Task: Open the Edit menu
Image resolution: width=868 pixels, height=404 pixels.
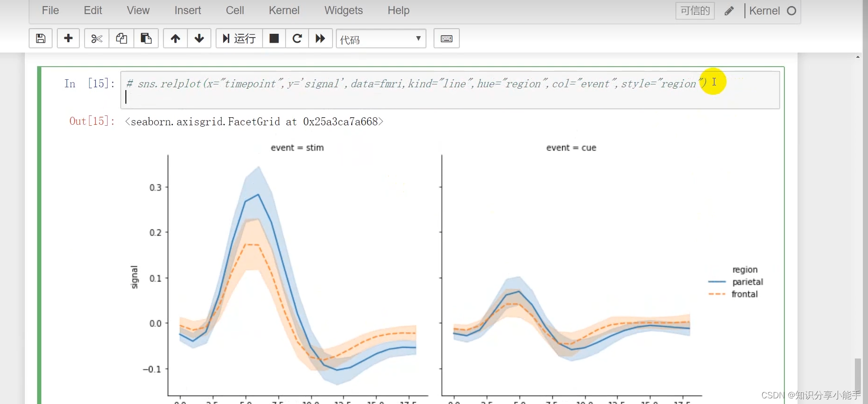Action: tap(93, 10)
